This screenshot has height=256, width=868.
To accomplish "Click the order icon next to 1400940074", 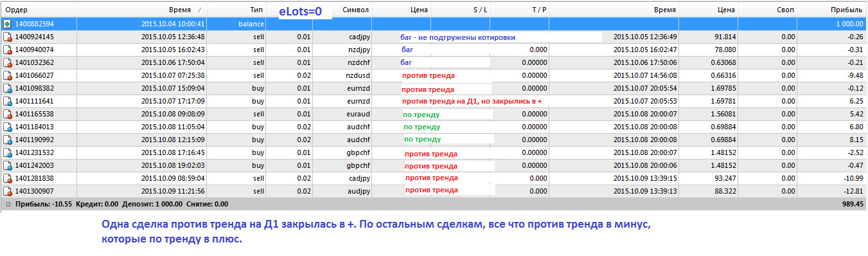I will [x=7, y=50].
